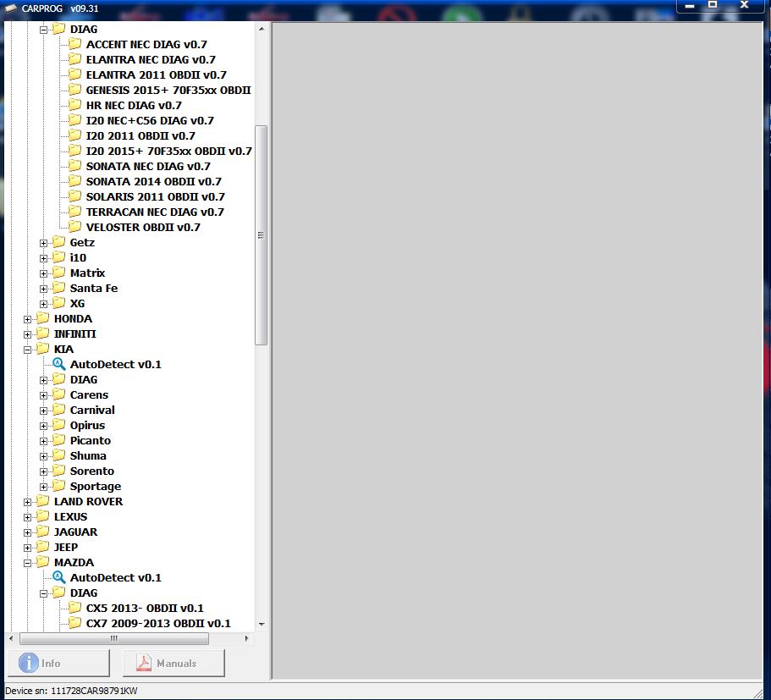
Task: Select the 'INFINITI' label
Action: pos(75,334)
